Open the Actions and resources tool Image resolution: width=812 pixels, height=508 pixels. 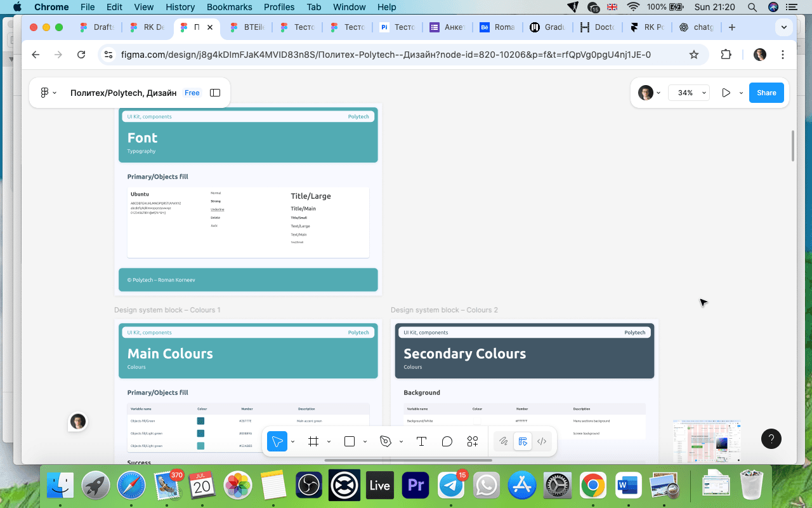point(473,441)
